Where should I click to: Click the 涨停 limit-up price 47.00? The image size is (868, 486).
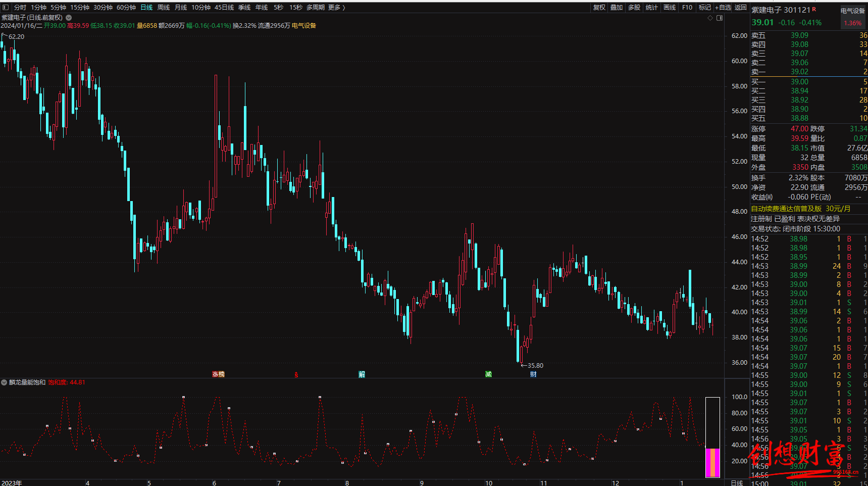tap(799, 129)
